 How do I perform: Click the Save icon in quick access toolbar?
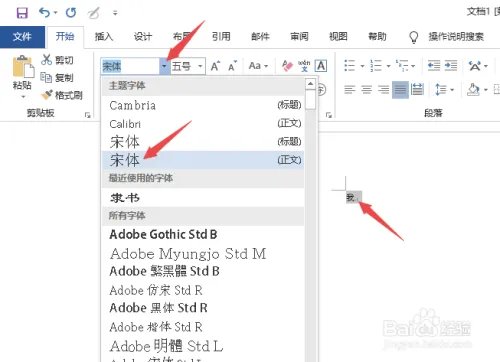point(22,13)
